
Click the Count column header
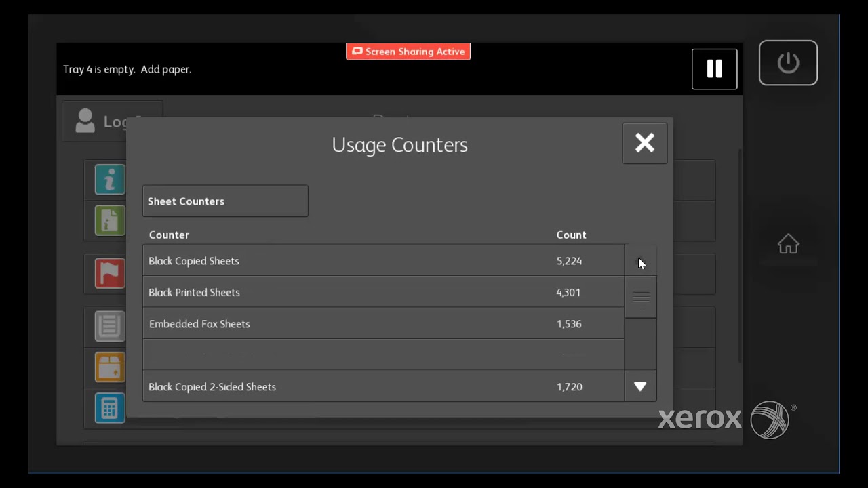click(x=571, y=235)
